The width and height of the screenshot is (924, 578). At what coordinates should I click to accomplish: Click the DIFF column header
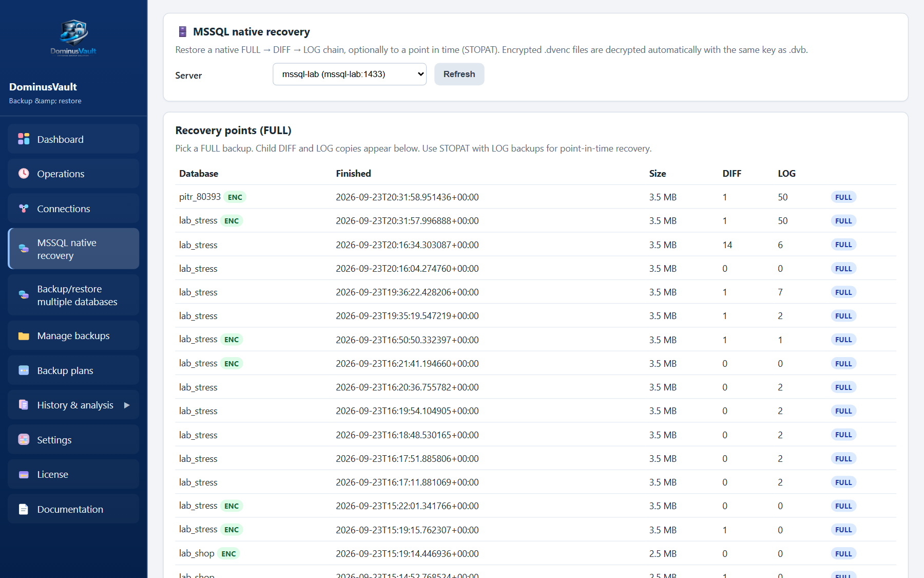(731, 174)
